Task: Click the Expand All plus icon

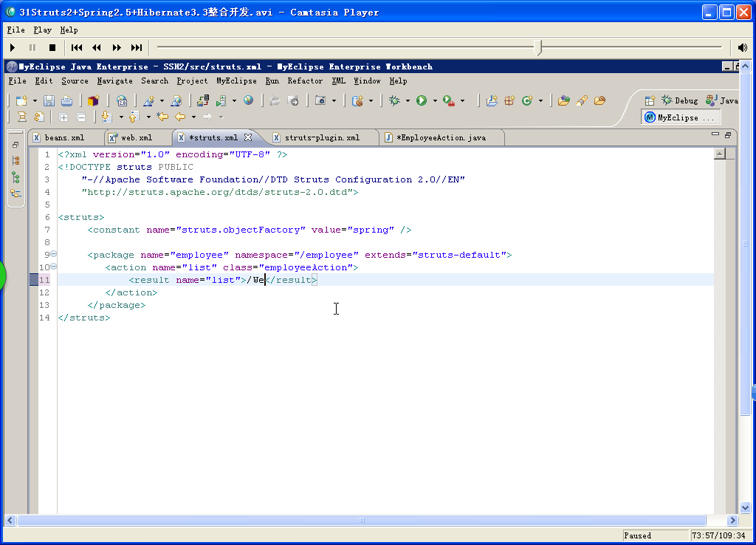Action: coord(63,117)
